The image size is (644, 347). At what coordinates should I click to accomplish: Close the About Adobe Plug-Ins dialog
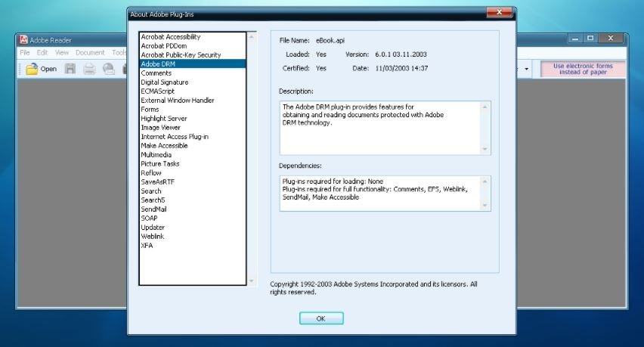(499, 12)
